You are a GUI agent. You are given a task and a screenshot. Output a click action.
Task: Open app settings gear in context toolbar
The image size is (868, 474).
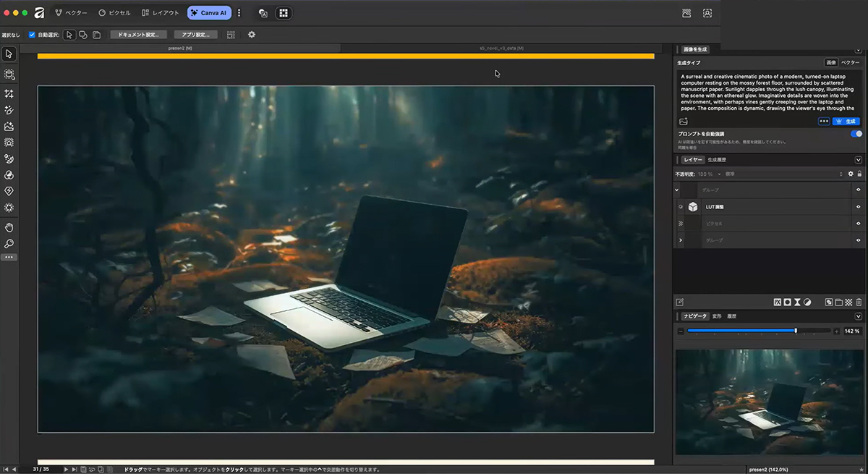click(252, 35)
